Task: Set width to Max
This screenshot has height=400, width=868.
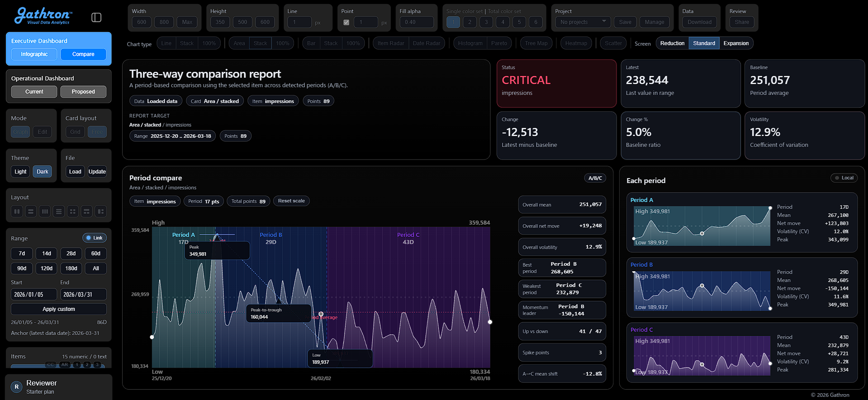Action: point(187,22)
